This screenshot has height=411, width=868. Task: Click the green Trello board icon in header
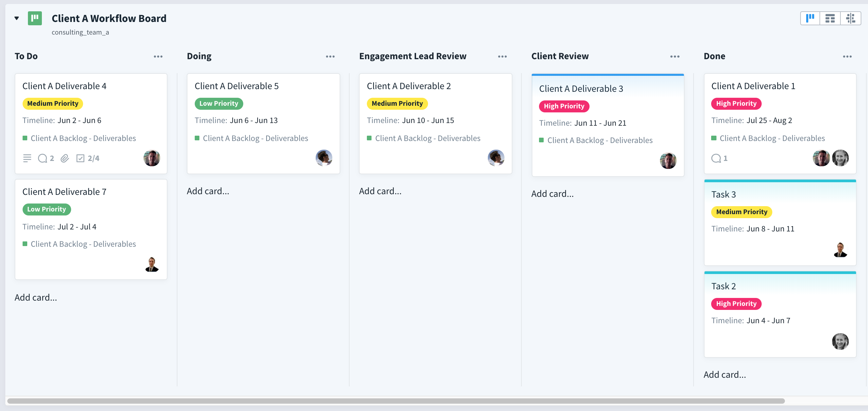tap(35, 19)
